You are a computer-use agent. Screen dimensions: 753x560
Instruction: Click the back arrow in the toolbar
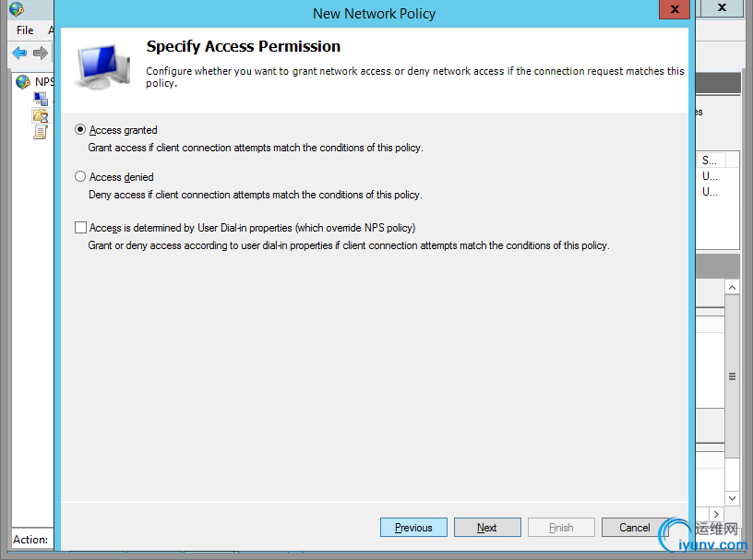[19, 54]
